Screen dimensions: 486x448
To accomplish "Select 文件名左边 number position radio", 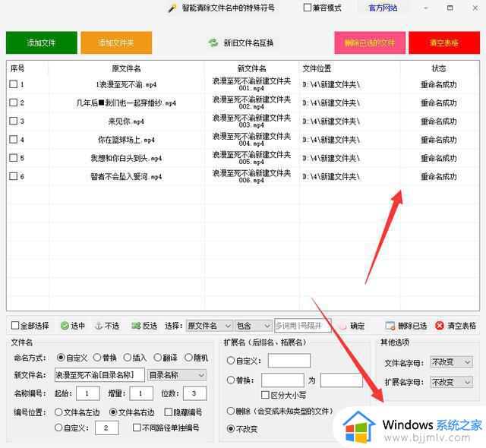I will [58, 412].
